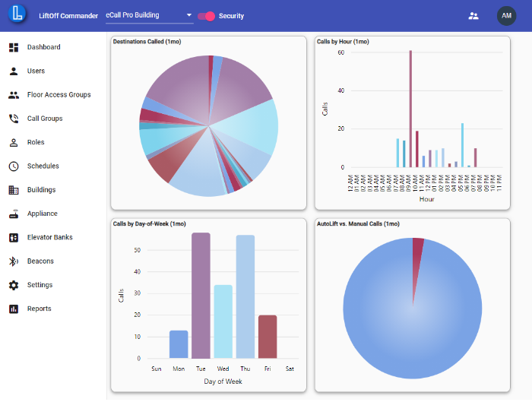The image size is (532, 418).
Task: Click the Elevator Banks icon
Action: click(x=14, y=237)
